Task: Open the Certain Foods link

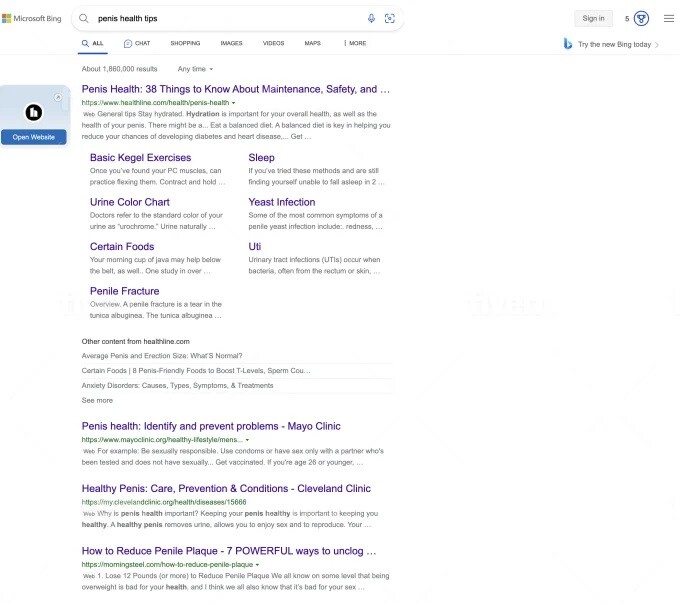Action: [122, 247]
